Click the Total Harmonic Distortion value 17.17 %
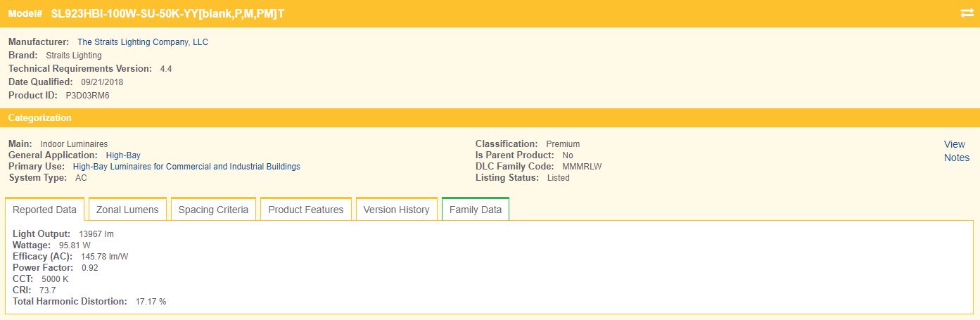Viewport: 980px width, 320px height. coord(151,301)
